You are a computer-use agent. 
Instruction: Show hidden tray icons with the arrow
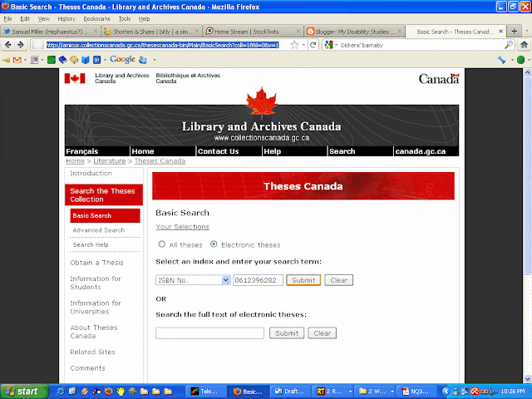pos(446,392)
